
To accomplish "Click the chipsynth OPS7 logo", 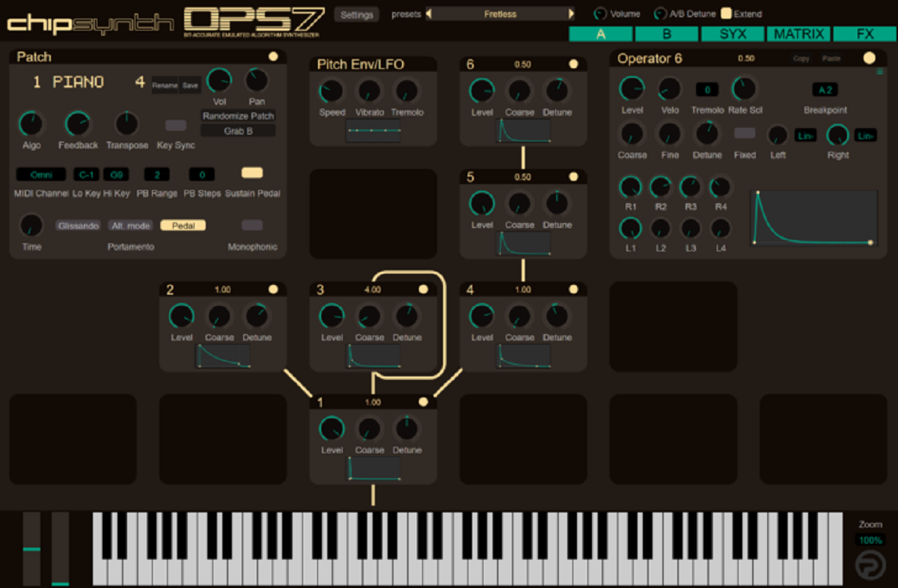I will [x=165, y=19].
